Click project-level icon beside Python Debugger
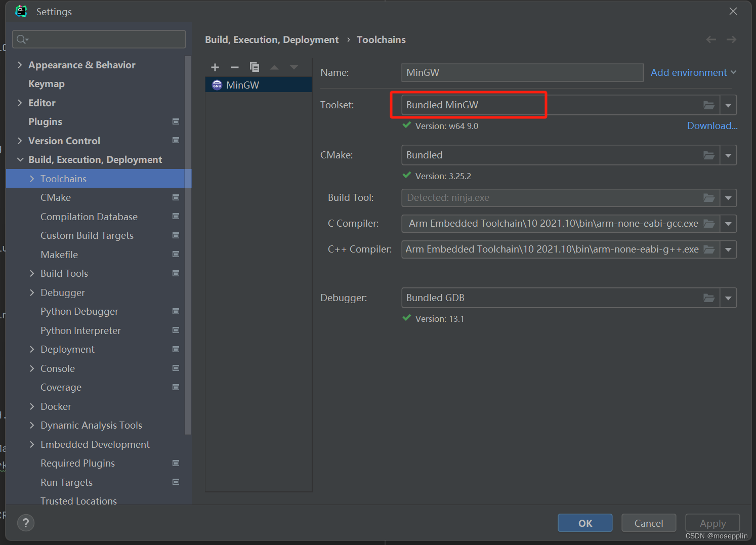The width and height of the screenshot is (756, 545). (176, 311)
